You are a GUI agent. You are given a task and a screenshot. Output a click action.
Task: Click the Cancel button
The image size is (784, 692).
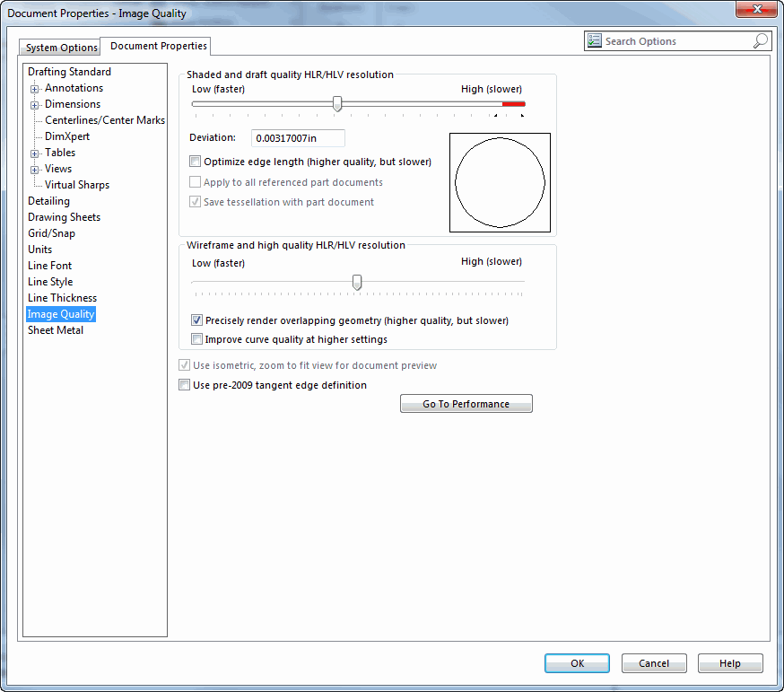click(654, 663)
